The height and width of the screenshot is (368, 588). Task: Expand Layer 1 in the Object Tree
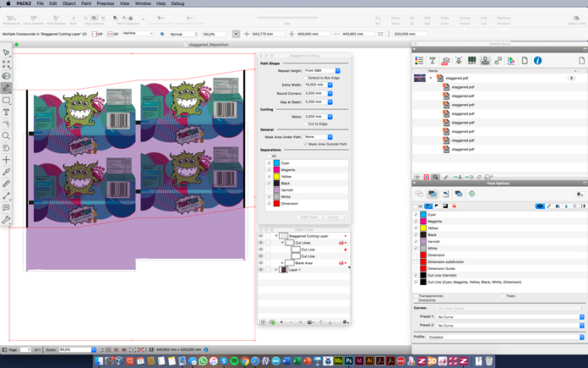tap(276, 270)
